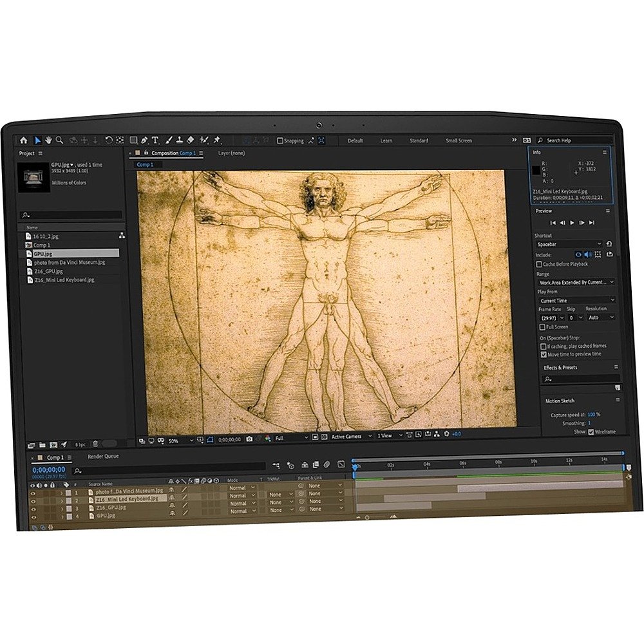
Task: Open the Spacebar shortcut dropdown
Action: point(569,244)
